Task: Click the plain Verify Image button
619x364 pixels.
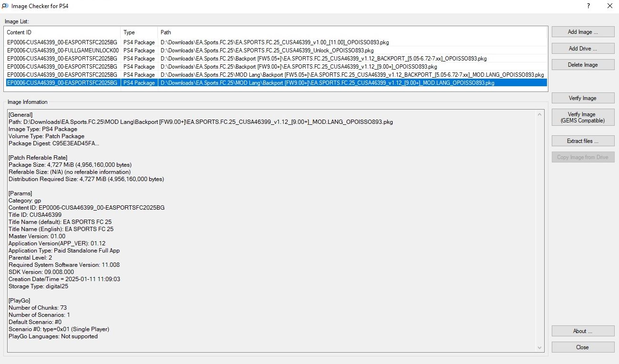Action: [583, 98]
